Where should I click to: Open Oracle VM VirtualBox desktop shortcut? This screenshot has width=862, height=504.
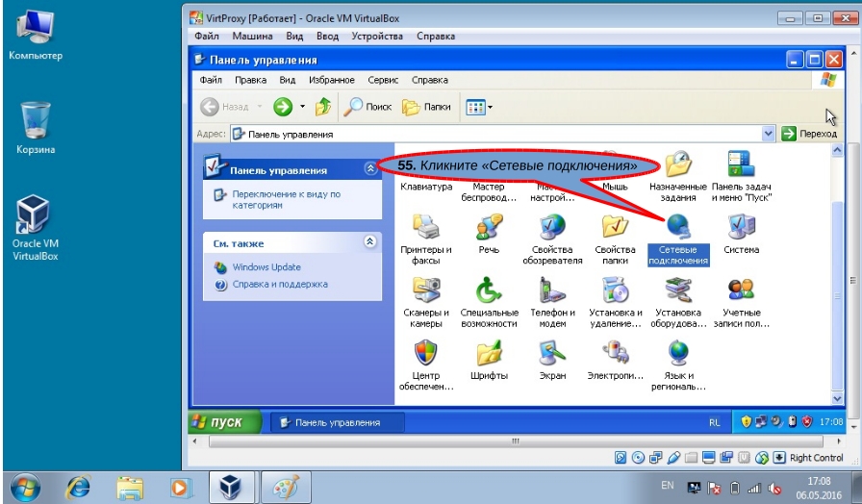click(x=36, y=228)
